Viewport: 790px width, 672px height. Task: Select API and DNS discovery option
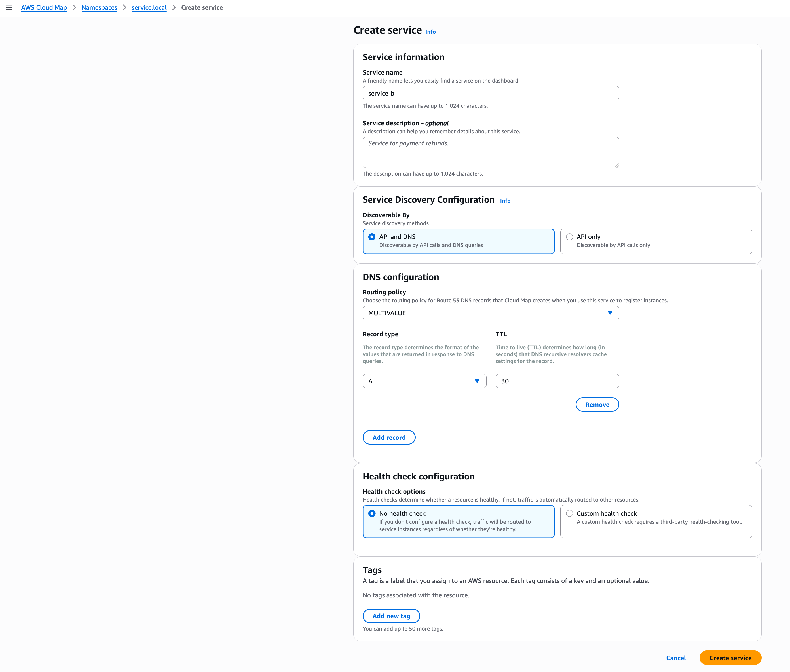pyautogui.click(x=372, y=237)
